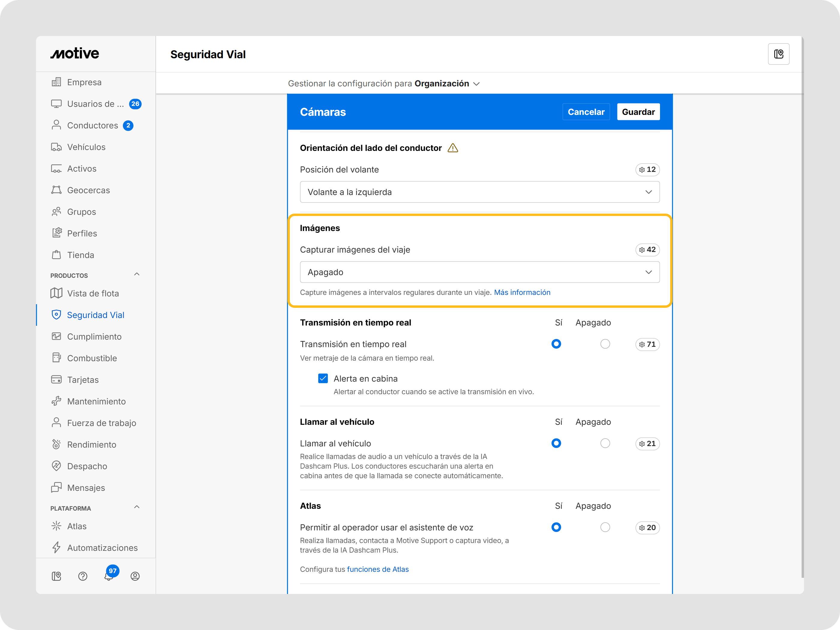Open overrides badge 20 for Atlas

coord(647,527)
